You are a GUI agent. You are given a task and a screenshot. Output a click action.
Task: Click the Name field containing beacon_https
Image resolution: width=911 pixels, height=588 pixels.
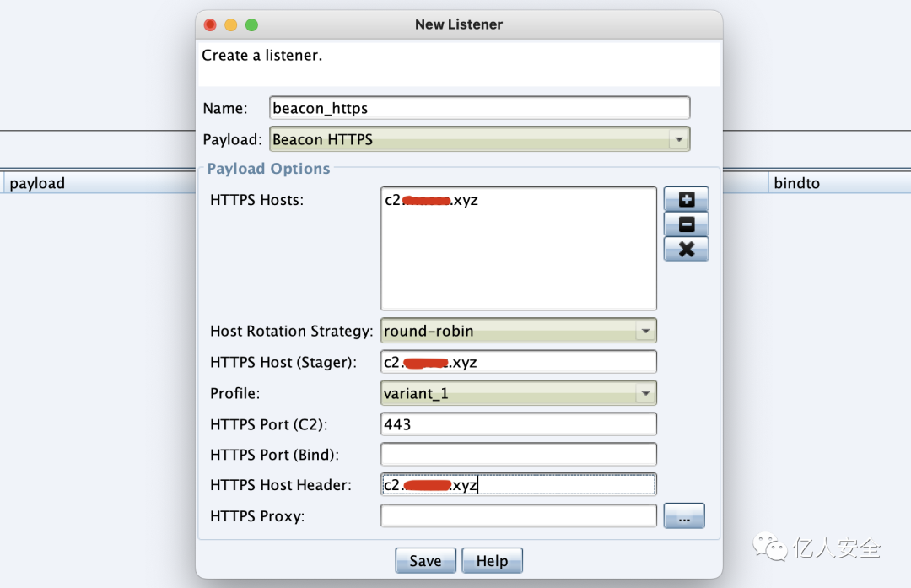(479, 108)
